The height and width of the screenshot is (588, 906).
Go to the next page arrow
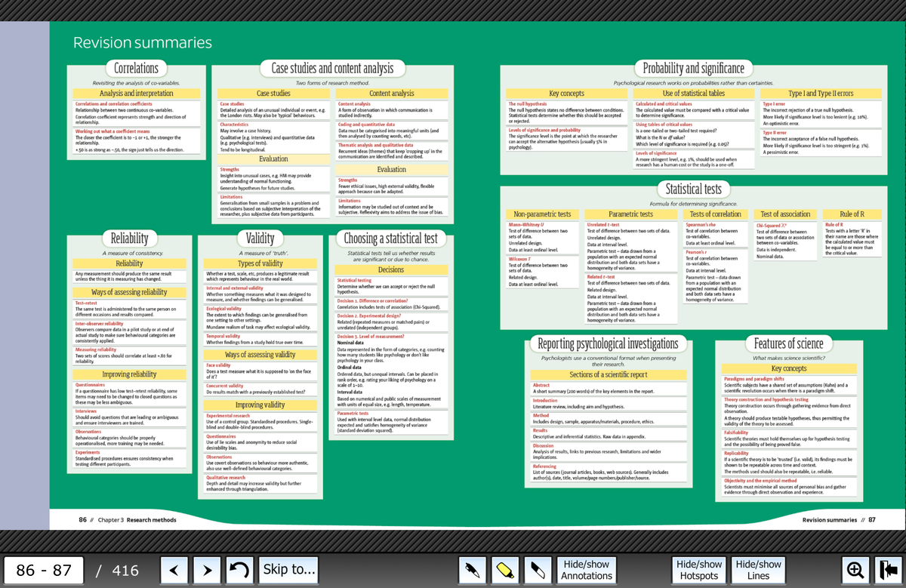point(208,569)
